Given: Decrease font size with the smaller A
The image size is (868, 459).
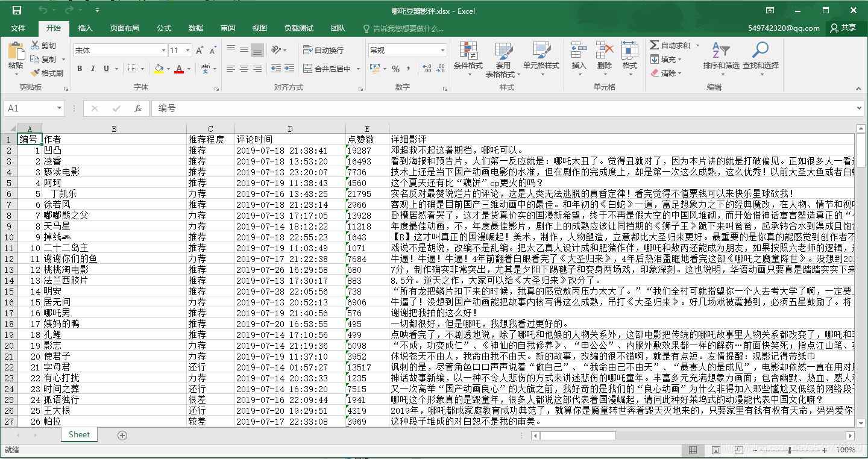Looking at the screenshot, I should pyautogui.click(x=214, y=51).
